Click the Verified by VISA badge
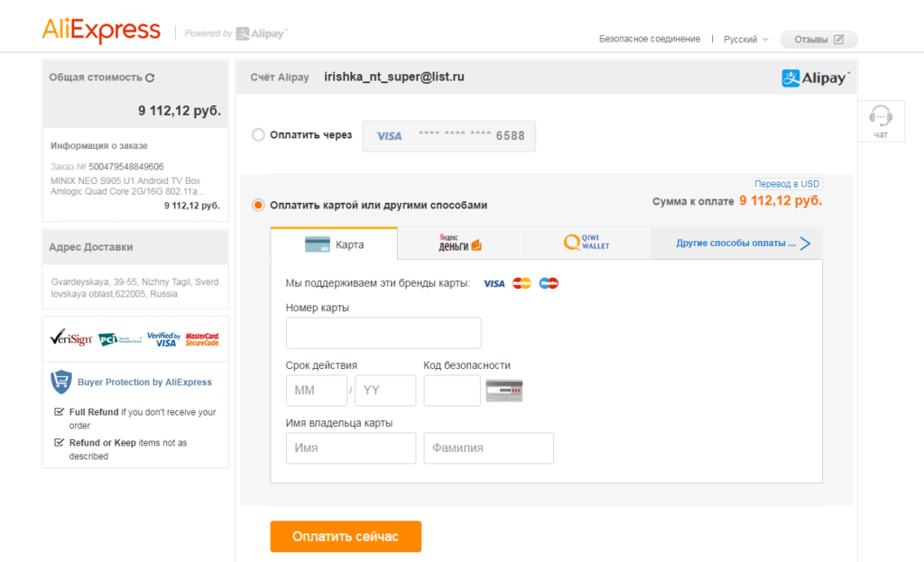The height and width of the screenshot is (562, 924). click(163, 339)
